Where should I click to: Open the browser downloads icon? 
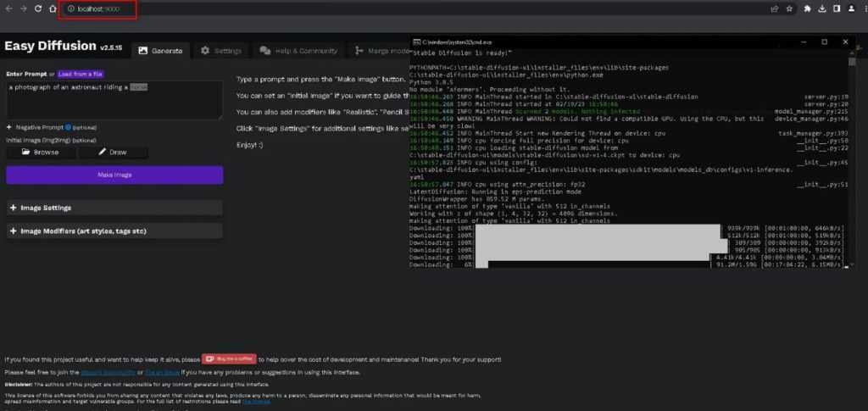822,8
